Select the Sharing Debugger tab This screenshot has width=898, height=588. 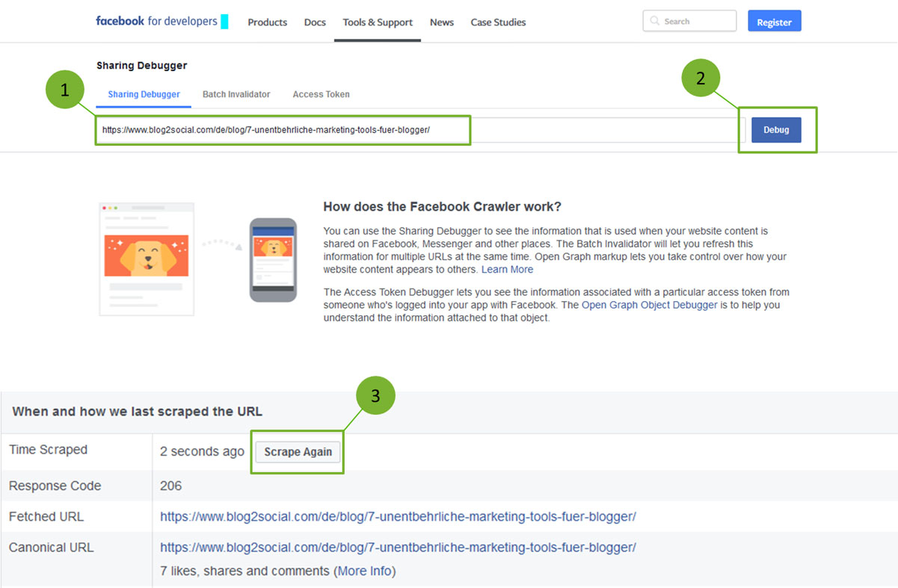pos(143,94)
